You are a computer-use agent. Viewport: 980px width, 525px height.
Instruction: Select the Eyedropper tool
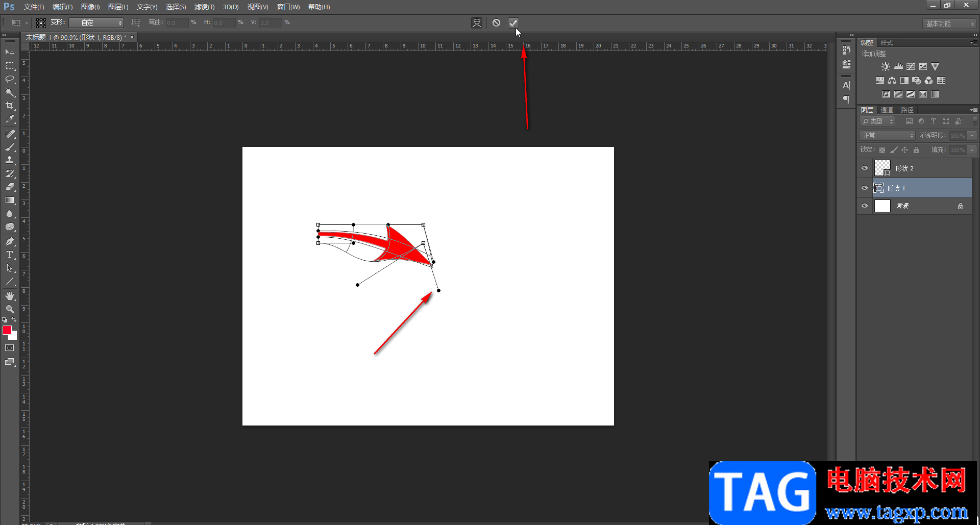[10, 119]
